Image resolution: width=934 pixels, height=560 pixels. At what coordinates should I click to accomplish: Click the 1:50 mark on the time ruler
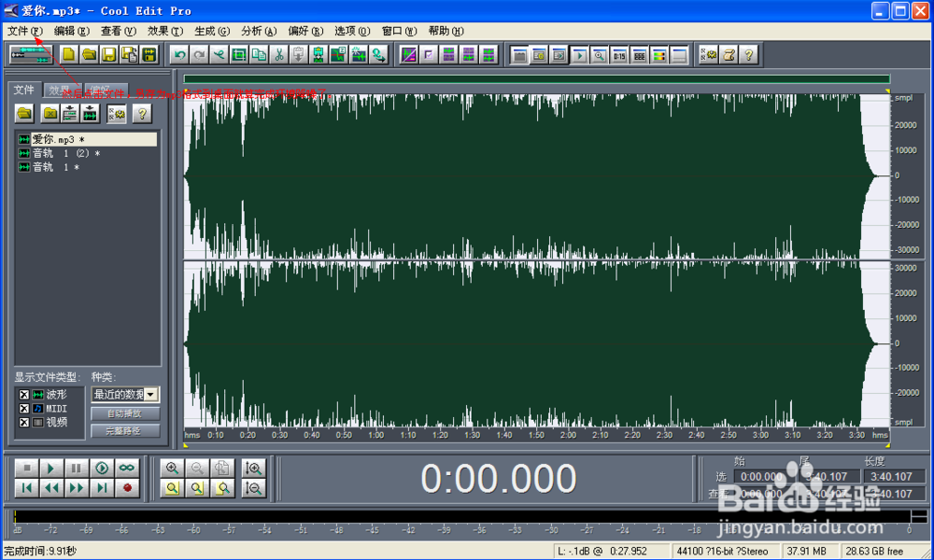536,435
